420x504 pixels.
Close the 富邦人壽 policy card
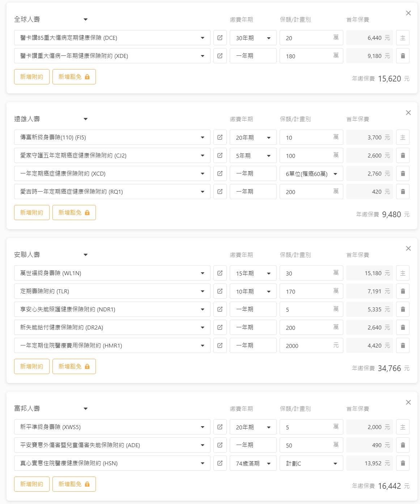pos(408,402)
